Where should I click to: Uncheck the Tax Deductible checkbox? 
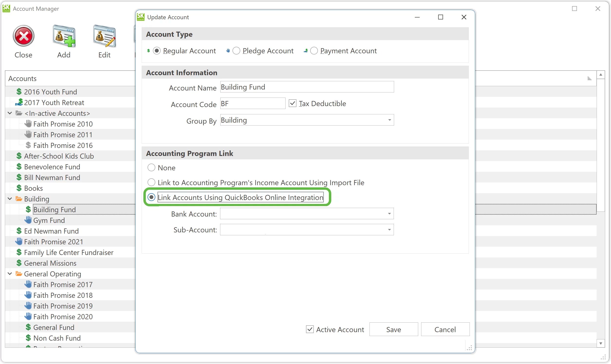pyautogui.click(x=292, y=103)
